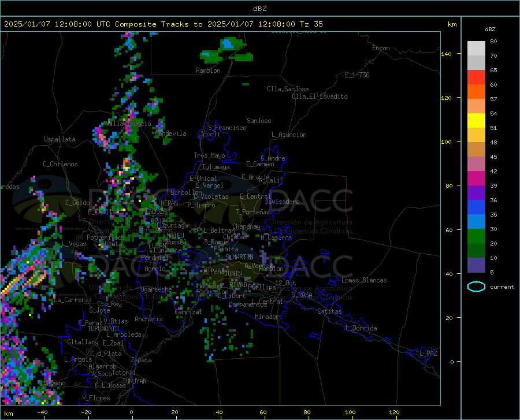Click the Villavicencio map label
This screenshot has width=520, height=420.
(x=129, y=124)
